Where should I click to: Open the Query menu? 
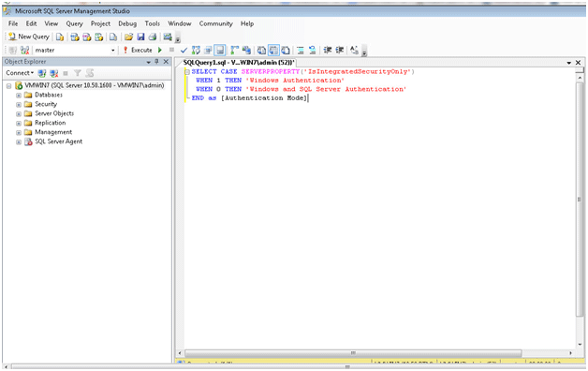(74, 23)
